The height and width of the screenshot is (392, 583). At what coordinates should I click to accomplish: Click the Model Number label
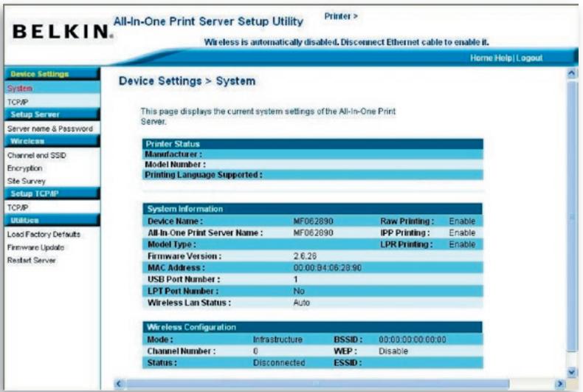[x=175, y=165]
